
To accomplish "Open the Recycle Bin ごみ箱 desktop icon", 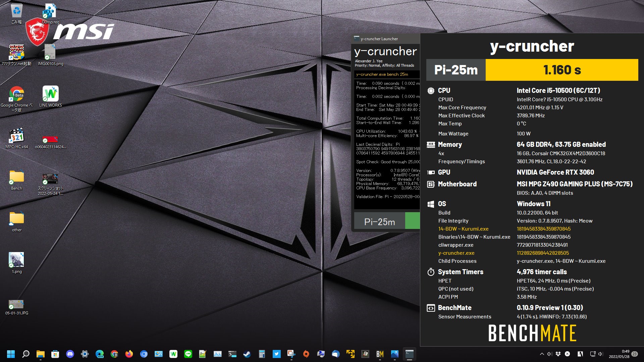I will pos(16,13).
